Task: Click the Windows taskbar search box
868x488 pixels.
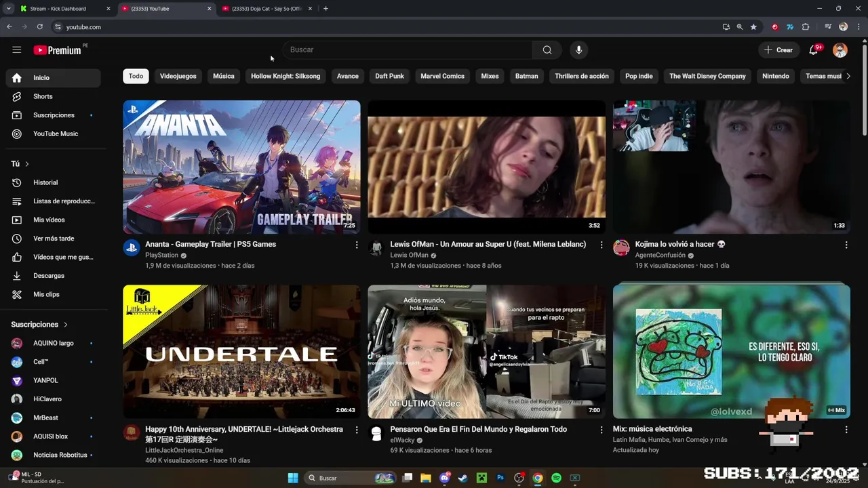Action: coord(349,478)
